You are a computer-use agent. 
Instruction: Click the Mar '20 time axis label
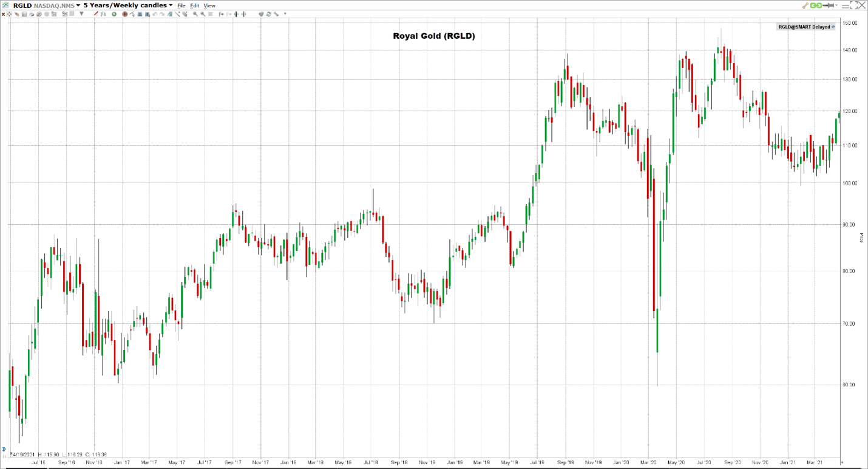pyautogui.click(x=649, y=462)
